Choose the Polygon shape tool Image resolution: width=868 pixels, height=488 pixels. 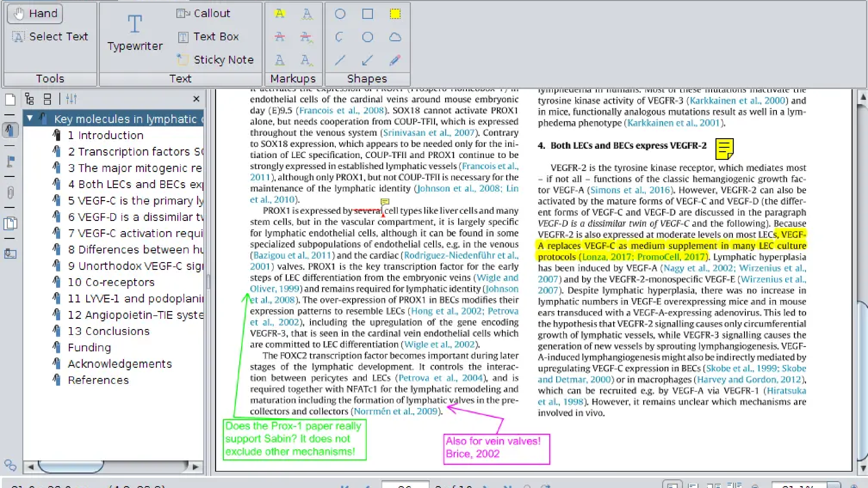click(x=367, y=37)
